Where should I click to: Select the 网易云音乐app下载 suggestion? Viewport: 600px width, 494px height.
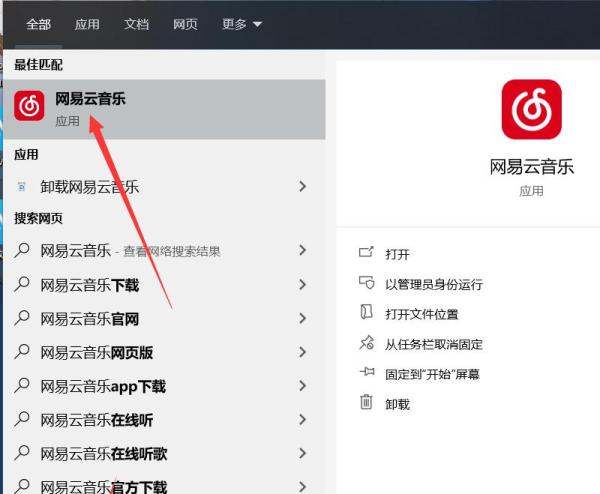103,386
